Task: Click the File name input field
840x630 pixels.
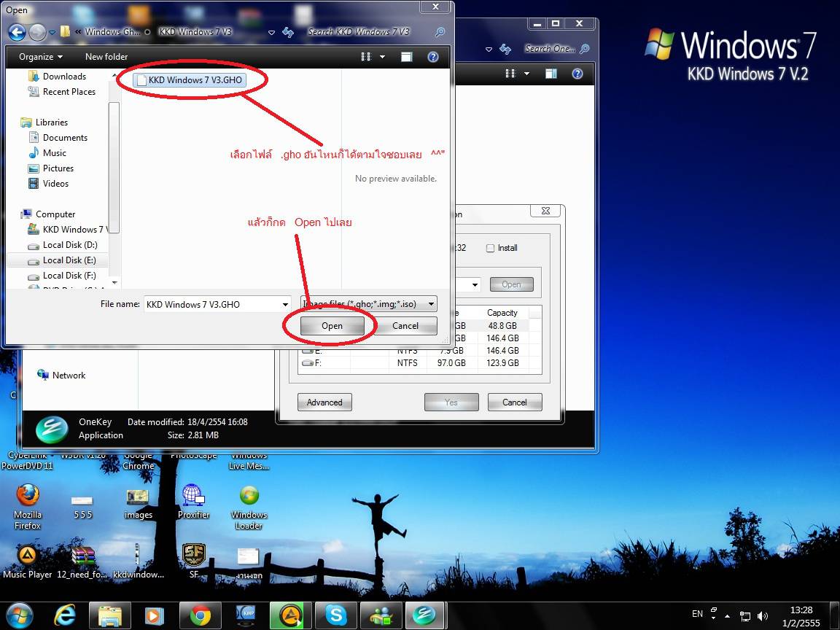Action: (213, 304)
